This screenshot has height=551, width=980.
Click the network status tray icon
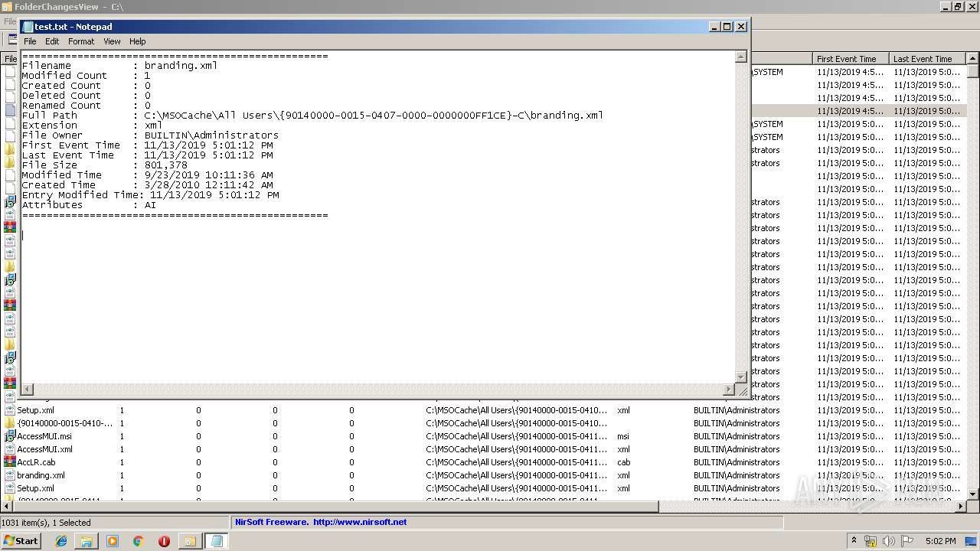[x=871, y=541]
